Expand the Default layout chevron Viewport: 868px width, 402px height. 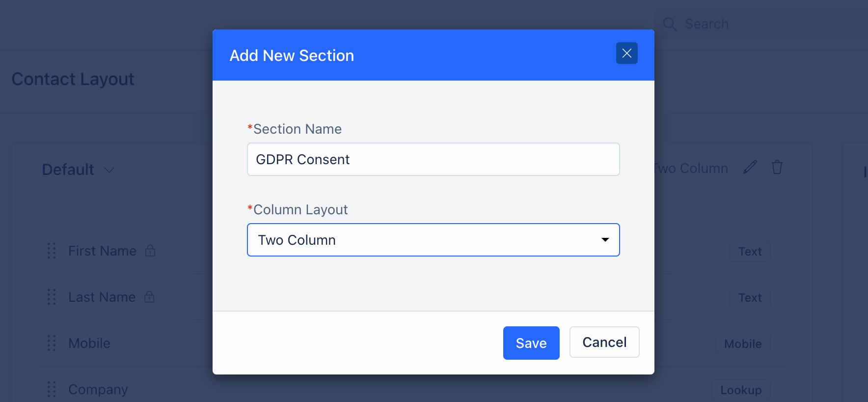(x=109, y=170)
